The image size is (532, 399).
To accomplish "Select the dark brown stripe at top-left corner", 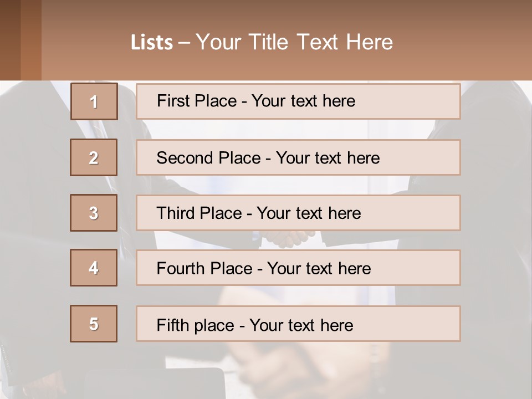I will point(10,40).
